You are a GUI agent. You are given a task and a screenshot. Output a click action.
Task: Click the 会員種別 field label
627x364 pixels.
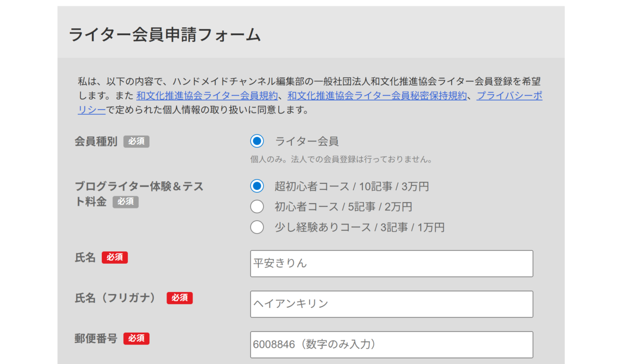point(96,142)
